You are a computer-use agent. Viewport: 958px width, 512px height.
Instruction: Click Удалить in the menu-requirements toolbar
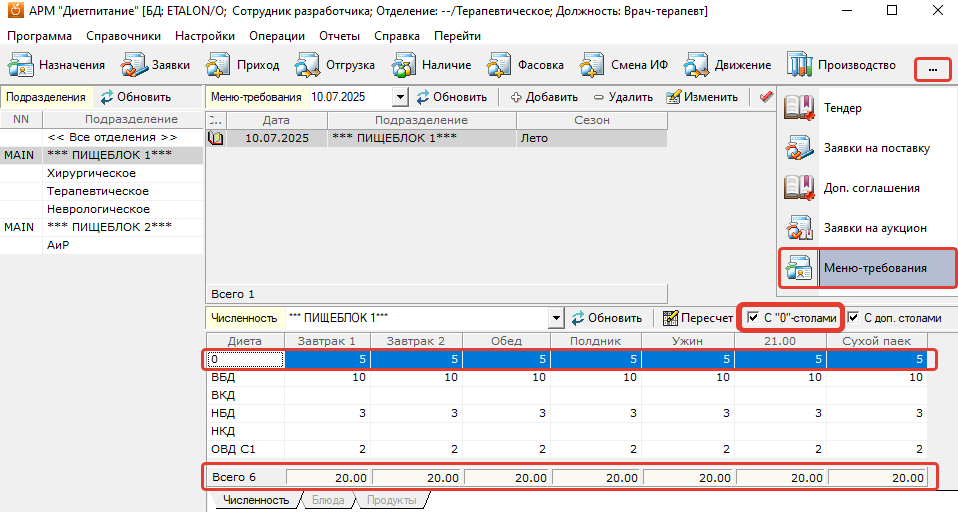click(x=623, y=97)
